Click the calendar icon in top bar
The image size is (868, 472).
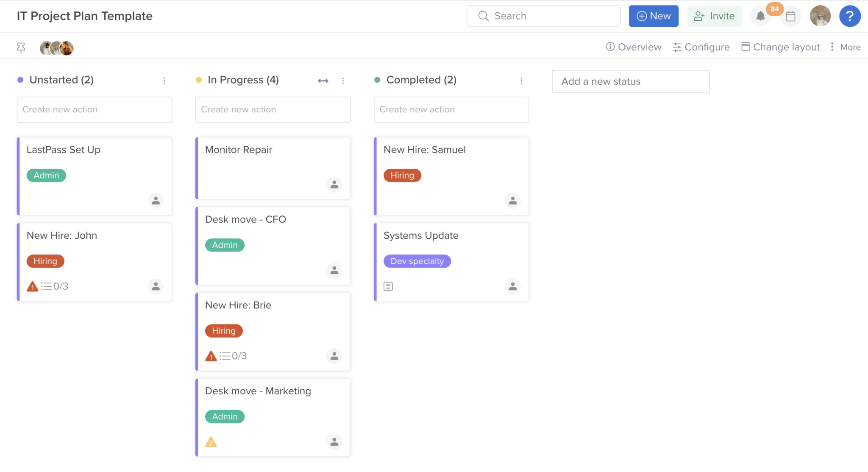coord(791,16)
